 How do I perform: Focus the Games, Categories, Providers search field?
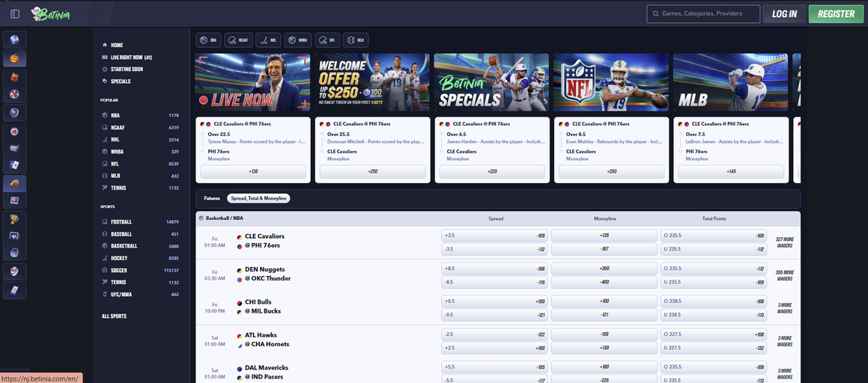pyautogui.click(x=703, y=13)
